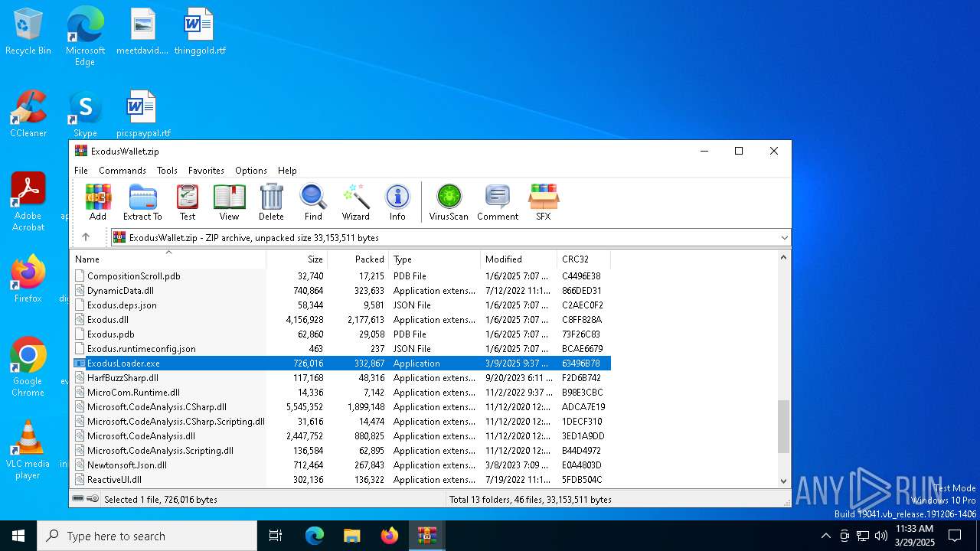Open the Tools menu
This screenshot has height=551, width=980.
[x=167, y=171]
